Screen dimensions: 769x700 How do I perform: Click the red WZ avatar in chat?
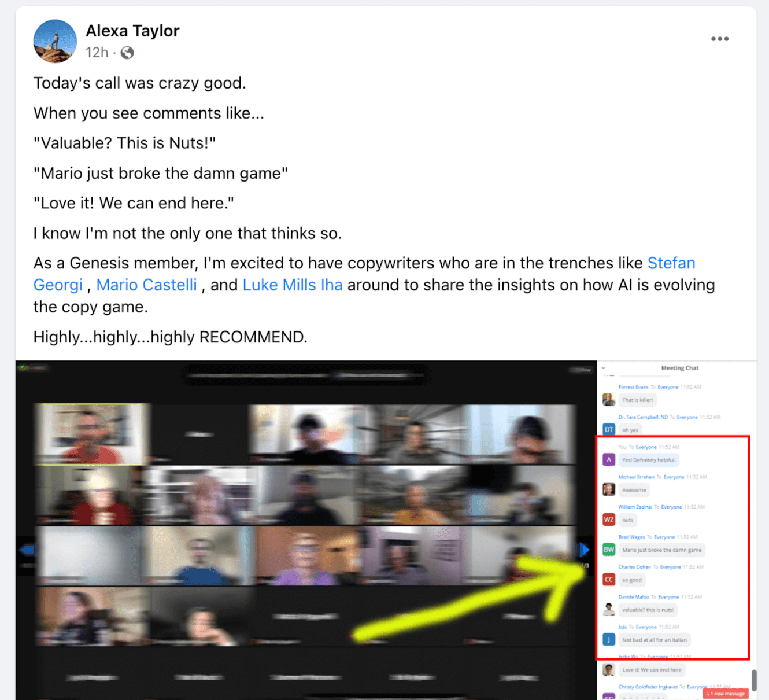click(x=608, y=520)
